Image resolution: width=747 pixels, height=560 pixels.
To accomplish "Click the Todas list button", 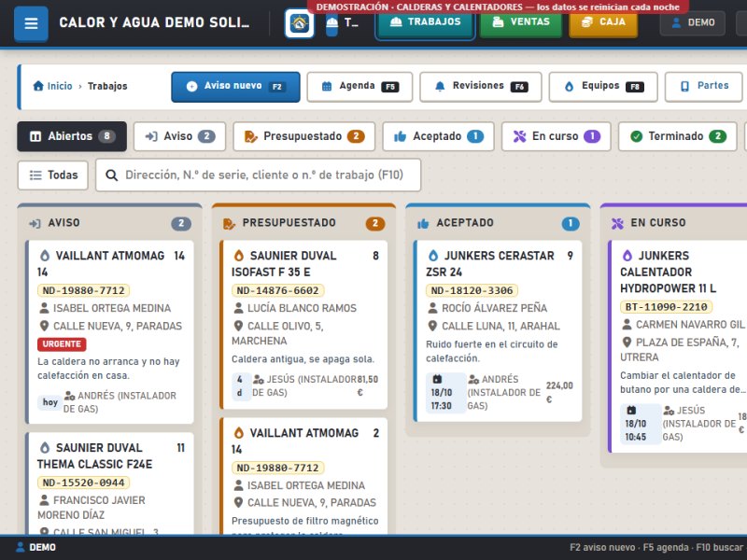I will coord(53,175).
